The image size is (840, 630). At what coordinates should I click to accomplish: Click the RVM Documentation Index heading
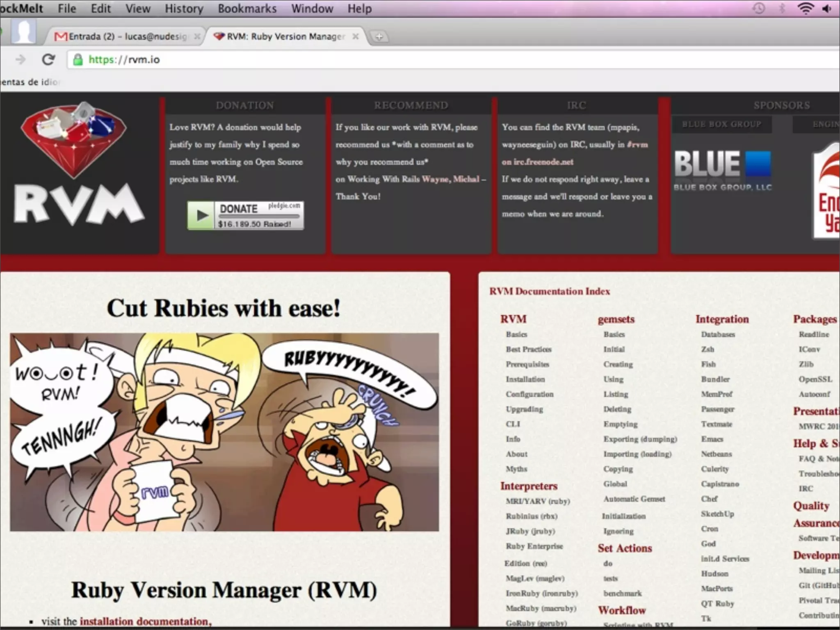[550, 292]
